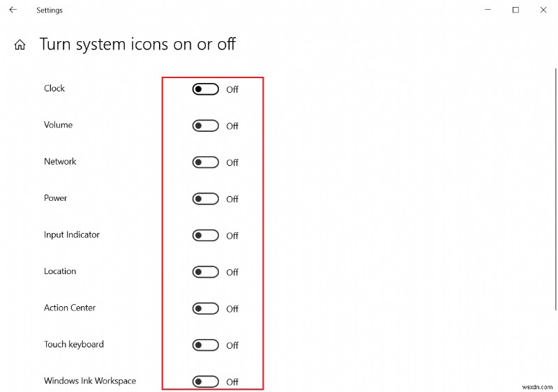The image size is (558, 392).
Task: Turn on the Clock system icon toggle
Action: pos(206,89)
